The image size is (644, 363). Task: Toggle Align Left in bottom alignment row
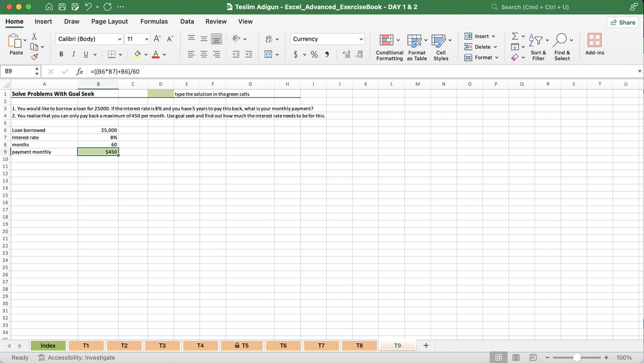point(191,54)
